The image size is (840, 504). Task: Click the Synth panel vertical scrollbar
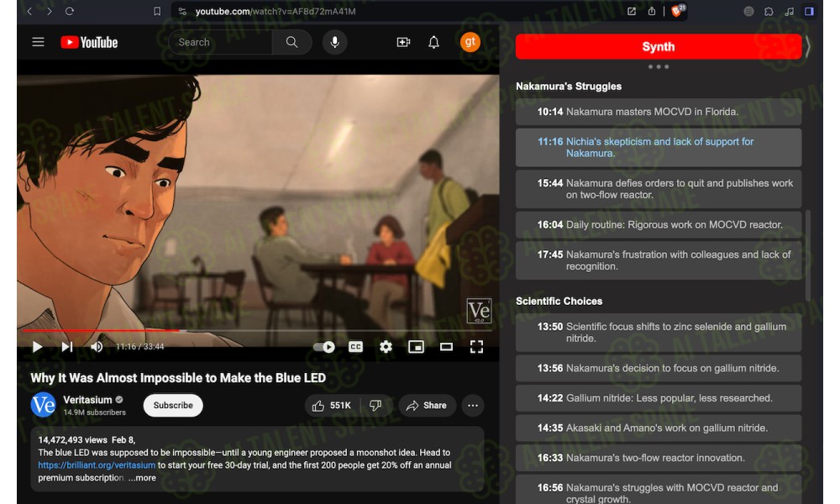[x=808, y=256]
